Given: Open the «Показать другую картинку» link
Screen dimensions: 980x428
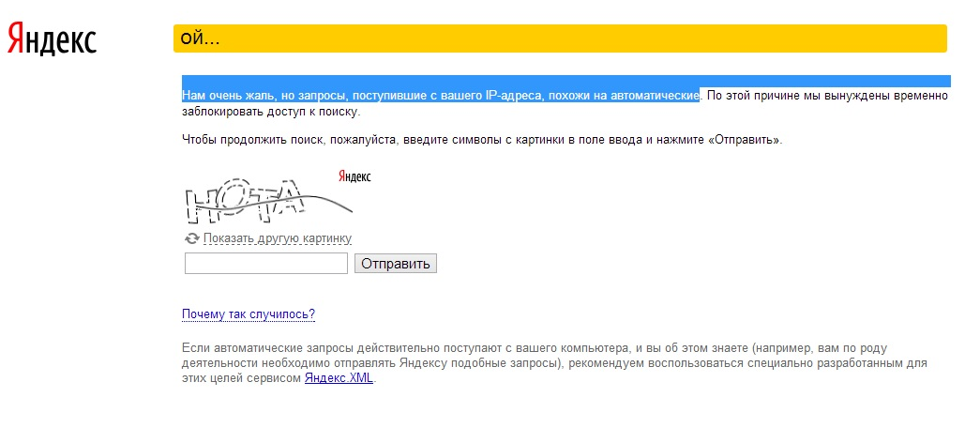Looking at the screenshot, I should [x=278, y=238].
